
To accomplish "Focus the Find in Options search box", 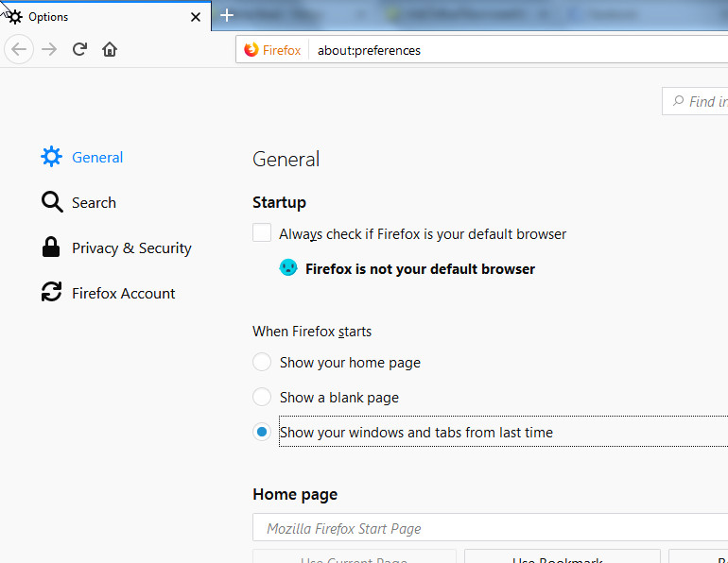I will click(x=695, y=101).
